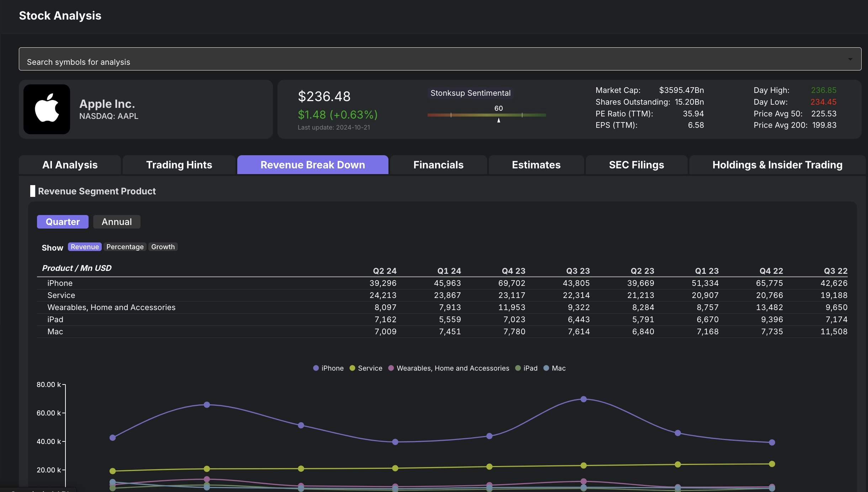This screenshot has height=492, width=868.
Task: Show Percentage values
Action: (125, 247)
